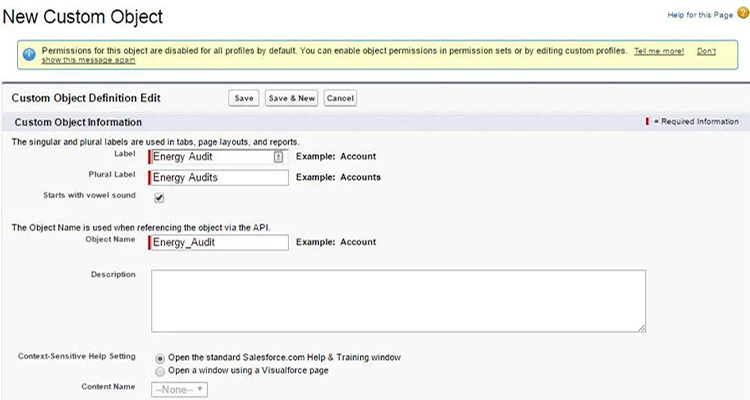The width and height of the screenshot is (750, 400).
Task: Click the Save & New button
Action: click(x=291, y=98)
